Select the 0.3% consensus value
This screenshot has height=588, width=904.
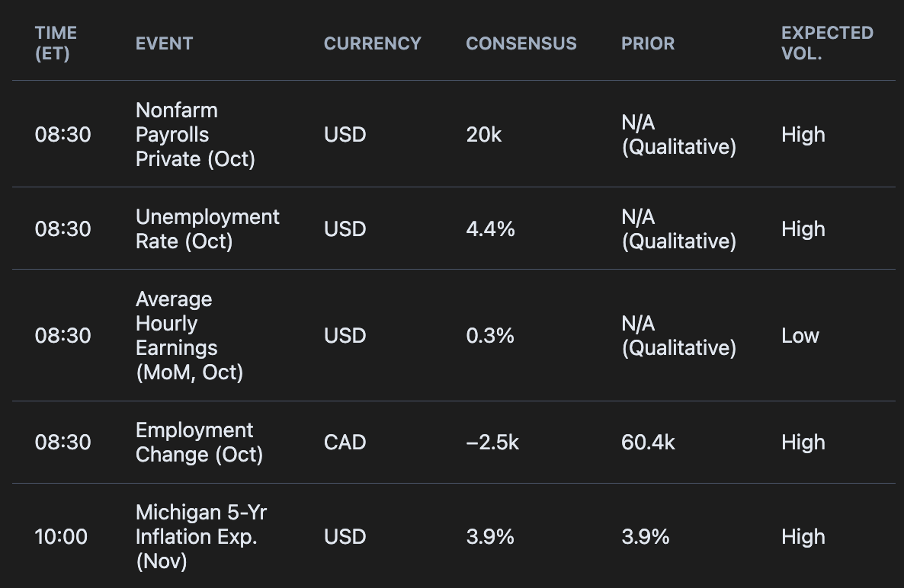[490, 336]
